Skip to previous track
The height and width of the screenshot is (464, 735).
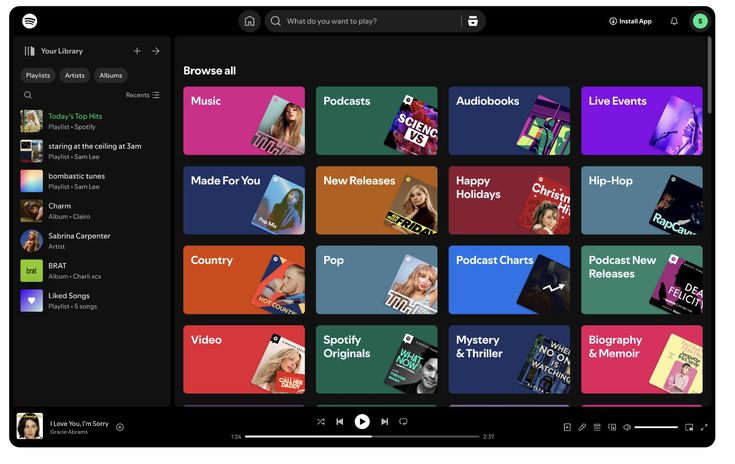pyautogui.click(x=340, y=422)
